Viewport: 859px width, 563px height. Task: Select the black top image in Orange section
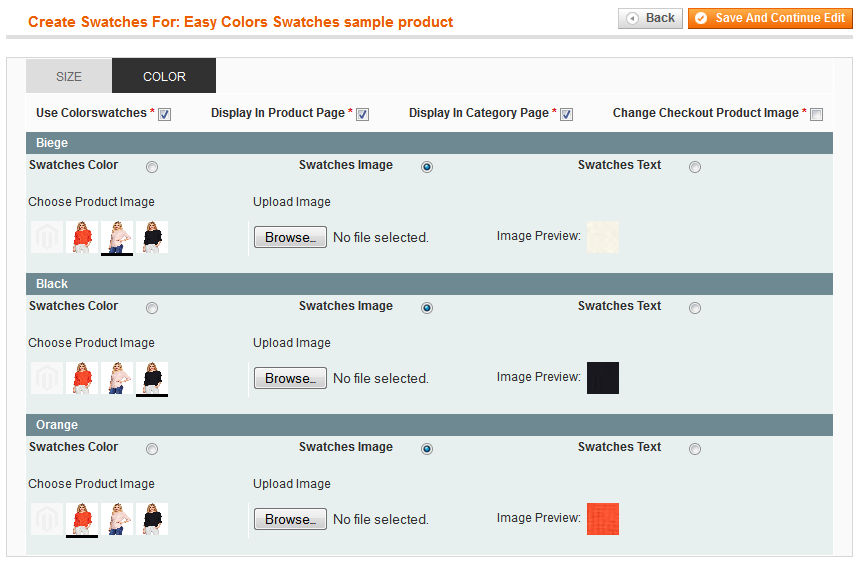pyautogui.click(x=152, y=519)
